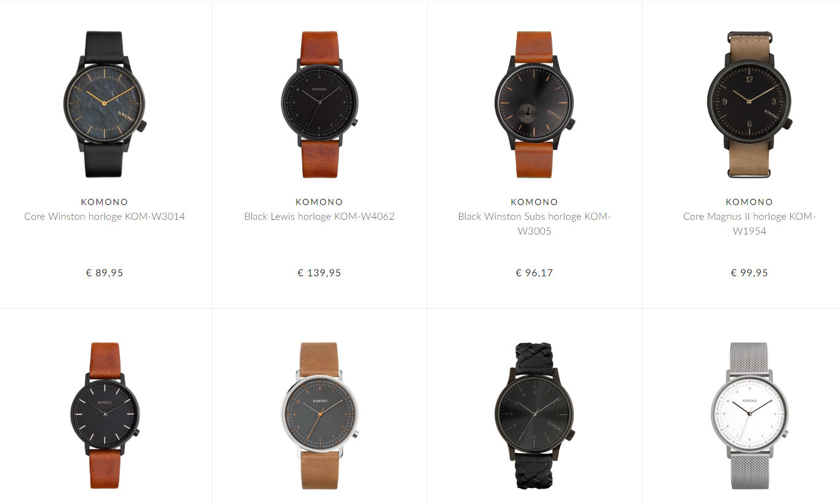The width and height of the screenshot is (840, 504).
Task: Open the Black Lewis horloge KOM-W4062 link
Action: [320, 217]
